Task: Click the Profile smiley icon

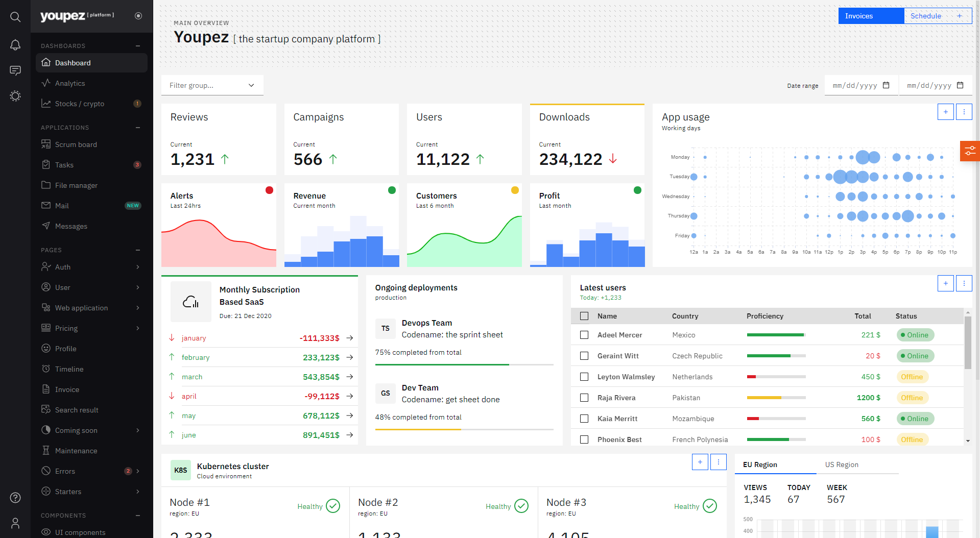Action: click(46, 348)
